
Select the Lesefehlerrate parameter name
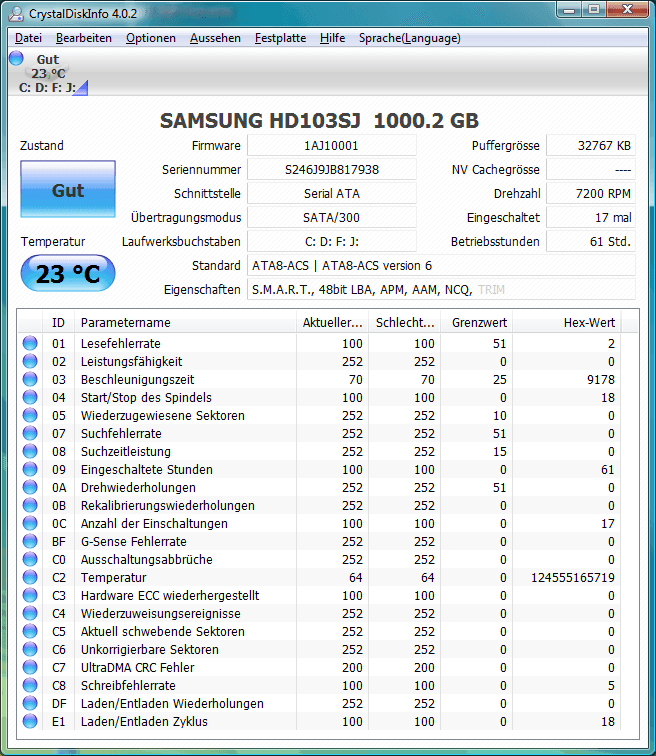[x=120, y=343]
